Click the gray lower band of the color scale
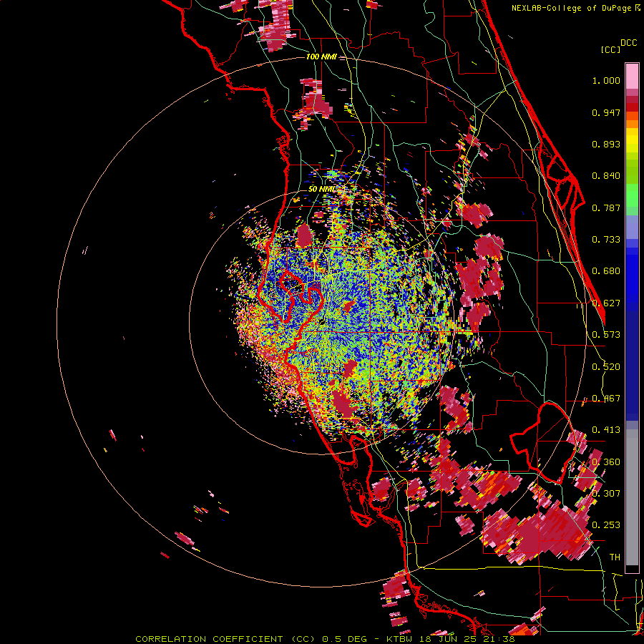Screen dimensions: 644x644 click(x=632, y=497)
